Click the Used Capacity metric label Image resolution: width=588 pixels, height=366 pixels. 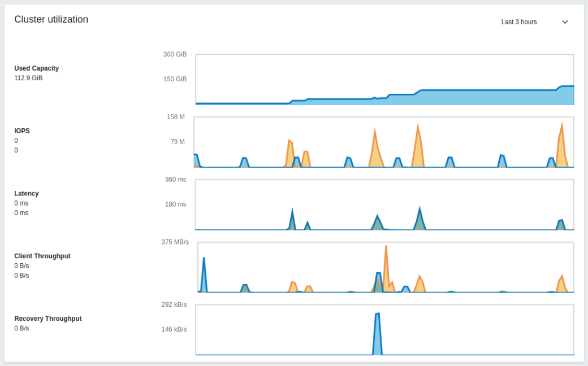36,68
